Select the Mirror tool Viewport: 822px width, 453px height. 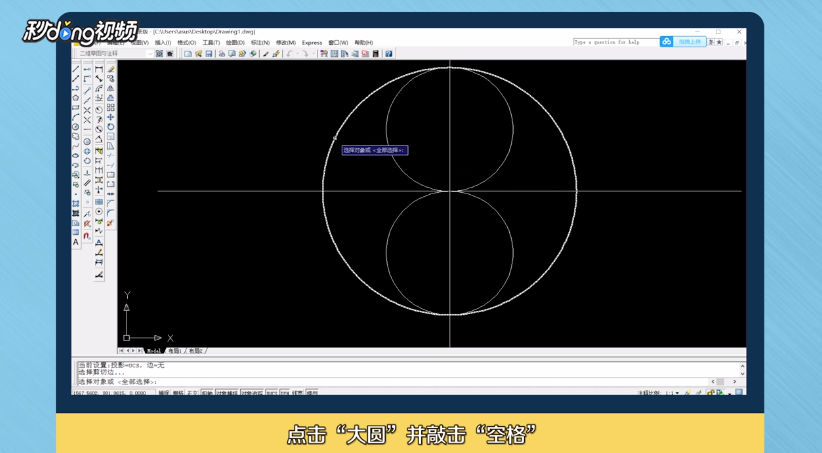pos(111,89)
